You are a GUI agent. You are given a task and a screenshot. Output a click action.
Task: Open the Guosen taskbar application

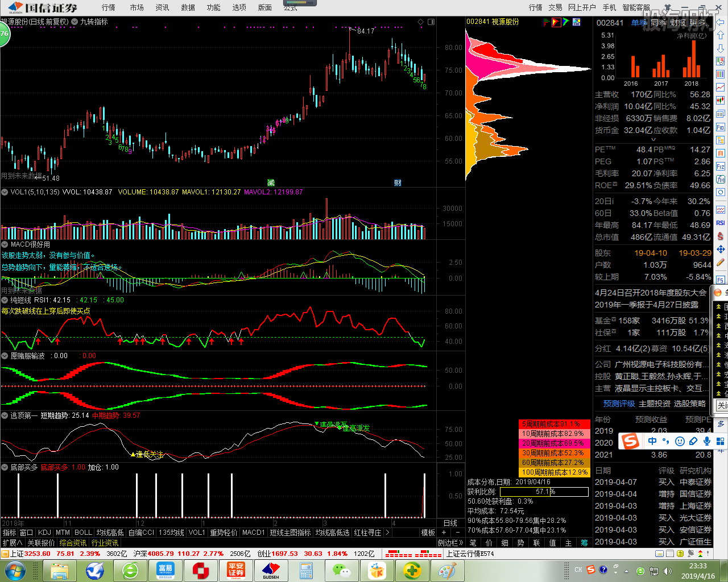pyautogui.click(x=271, y=570)
